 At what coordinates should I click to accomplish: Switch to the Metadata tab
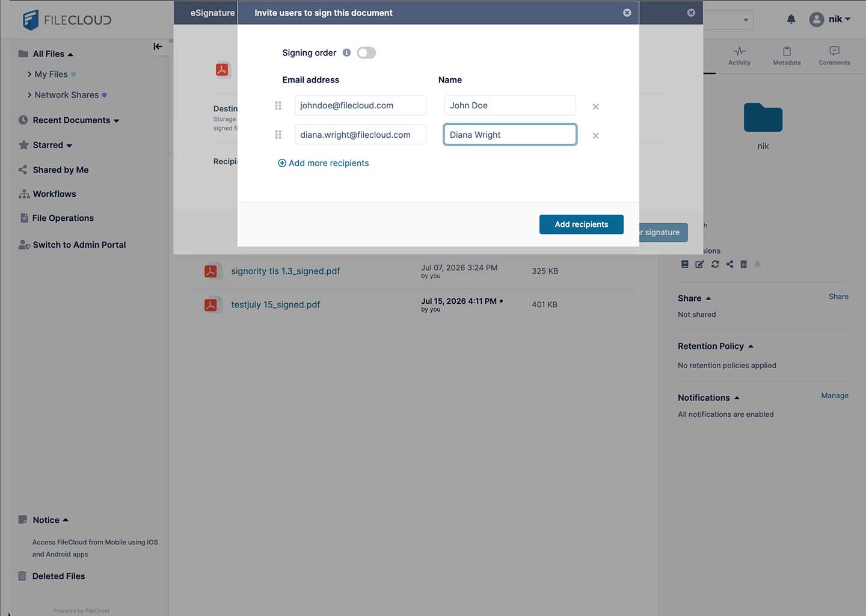tap(787, 55)
